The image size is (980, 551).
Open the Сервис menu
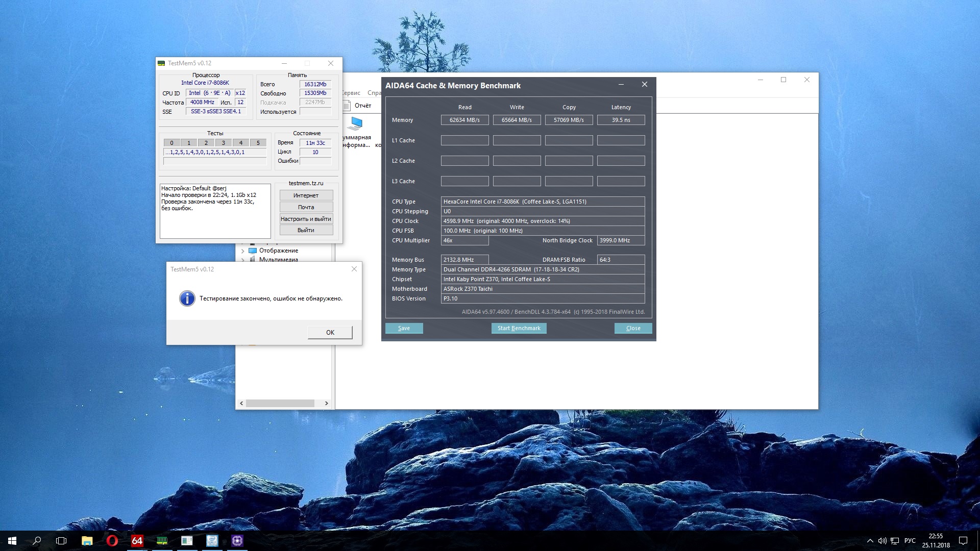coord(351,93)
